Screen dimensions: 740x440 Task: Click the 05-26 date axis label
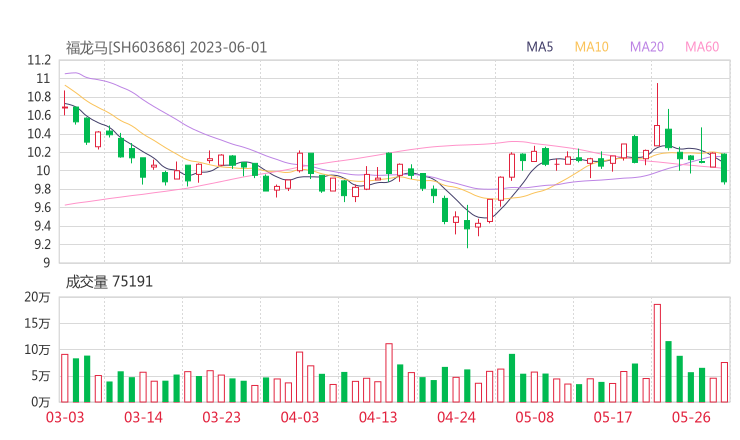691,417
